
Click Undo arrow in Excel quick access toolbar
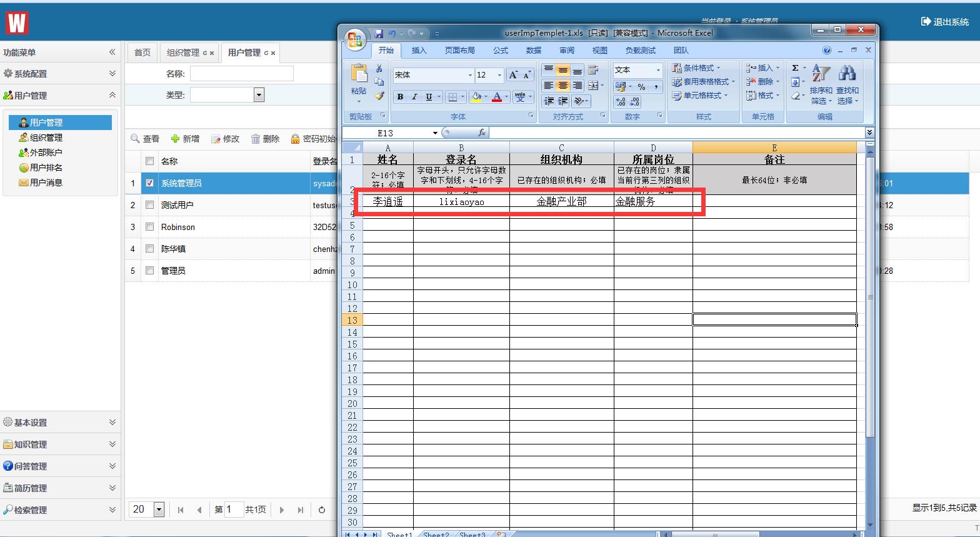point(392,33)
